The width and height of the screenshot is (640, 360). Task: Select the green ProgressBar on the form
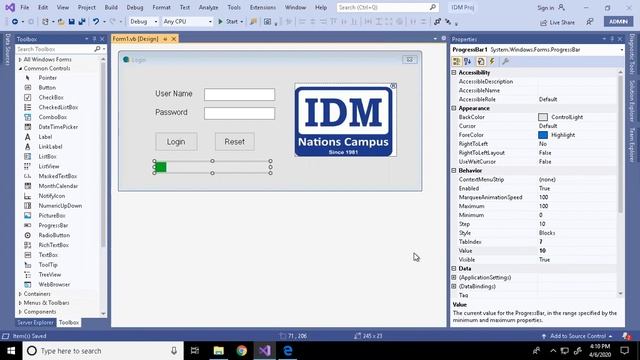[x=212, y=167]
